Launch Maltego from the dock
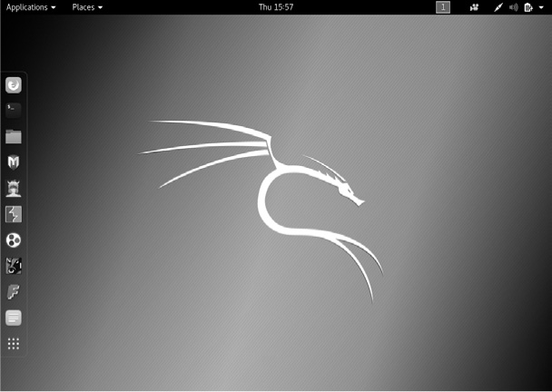The height and width of the screenshot is (392, 552). click(x=14, y=240)
